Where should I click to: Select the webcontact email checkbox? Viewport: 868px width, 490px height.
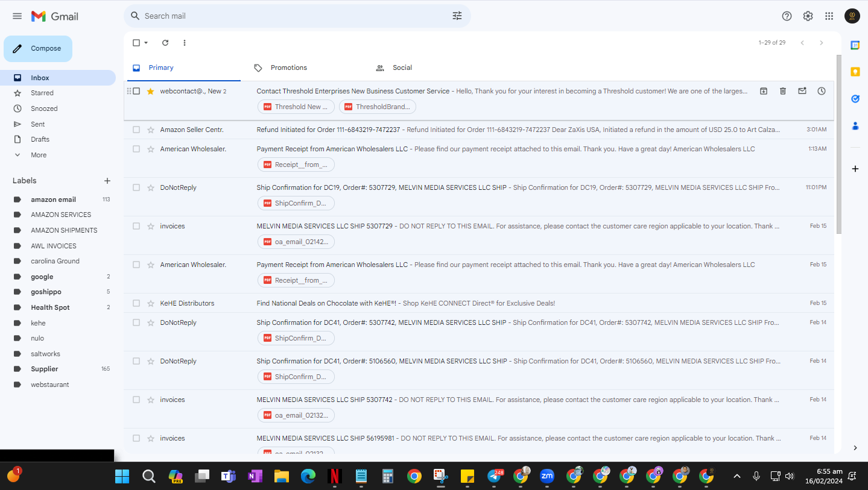click(x=136, y=91)
